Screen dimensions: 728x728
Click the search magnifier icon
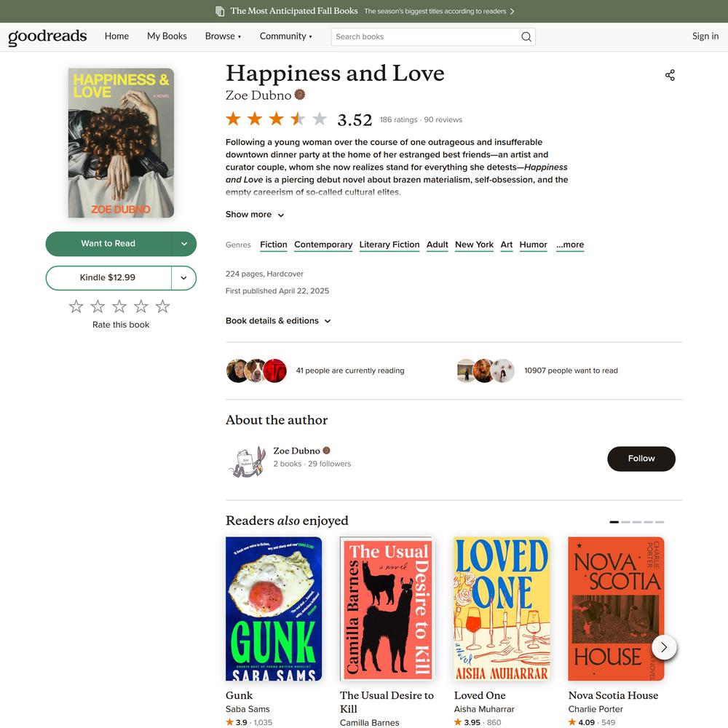point(526,36)
